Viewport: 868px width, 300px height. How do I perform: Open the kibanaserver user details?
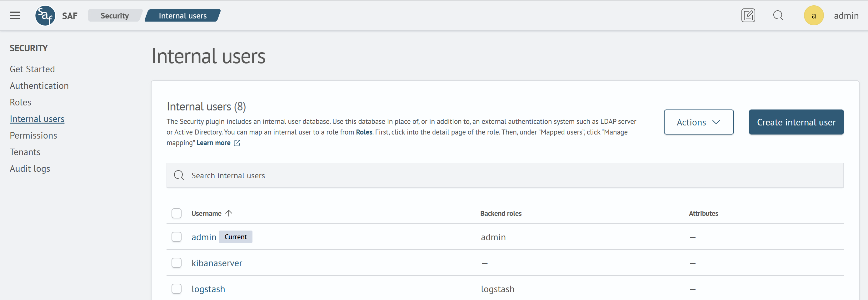tap(217, 263)
